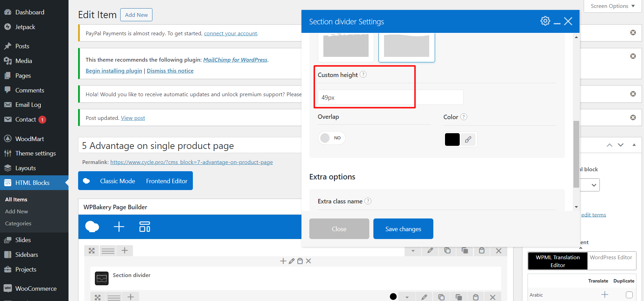The image size is (644, 301).
Task: Dismiss the theme plugin recommendation notice
Action: [x=633, y=56]
